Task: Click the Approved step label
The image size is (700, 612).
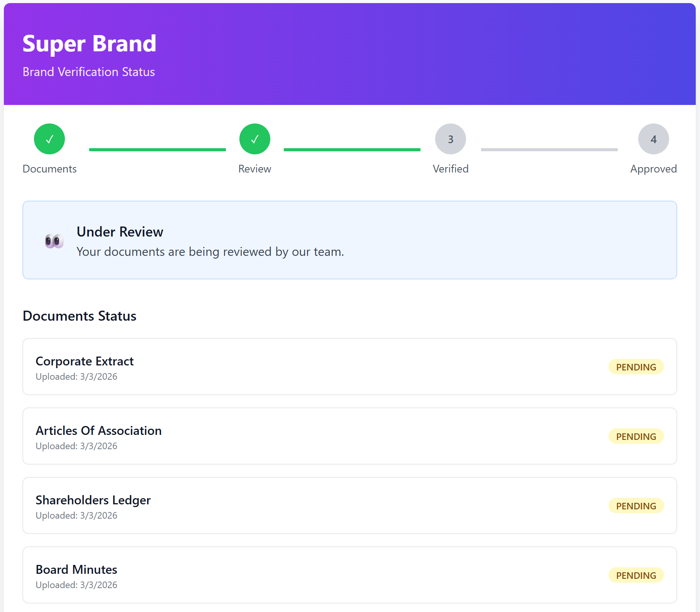Action: (x=654, y=169)
